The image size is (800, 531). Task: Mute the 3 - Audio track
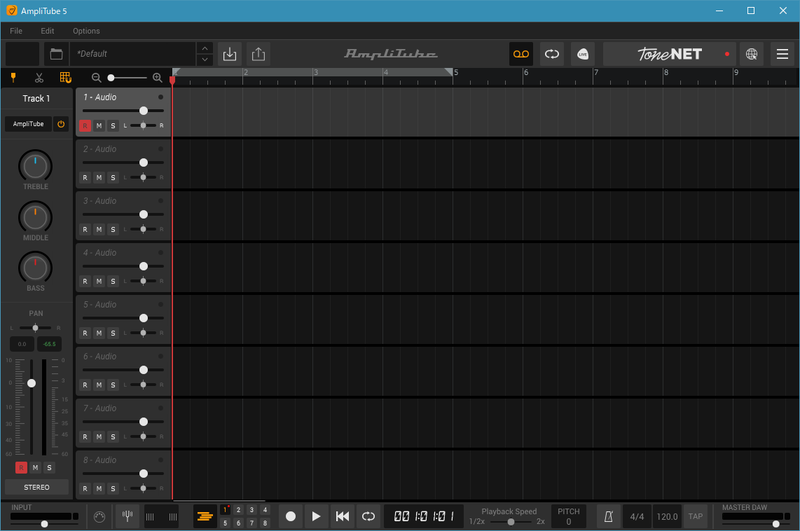99,230
